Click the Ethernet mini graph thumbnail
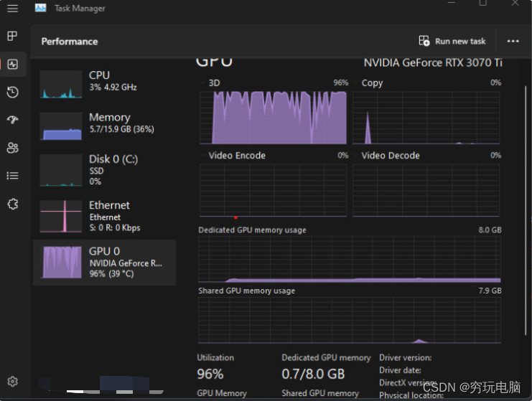 tap(61, 216)
